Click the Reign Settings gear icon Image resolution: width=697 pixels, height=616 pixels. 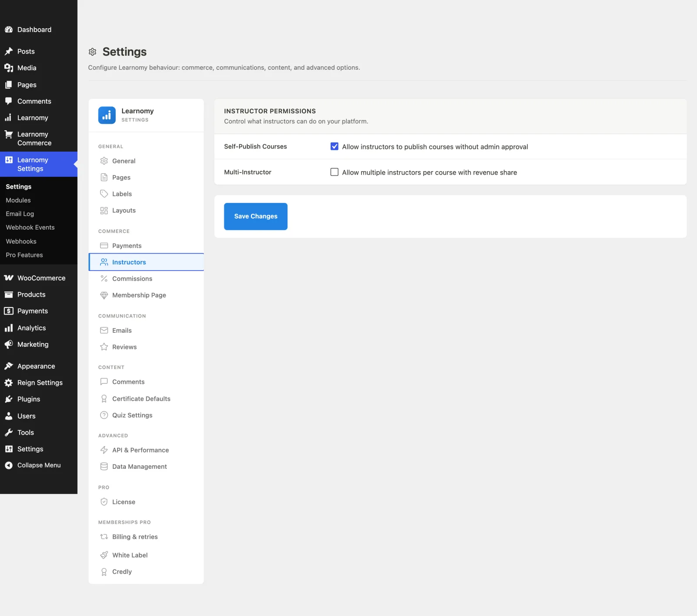(x=9, y=382)
